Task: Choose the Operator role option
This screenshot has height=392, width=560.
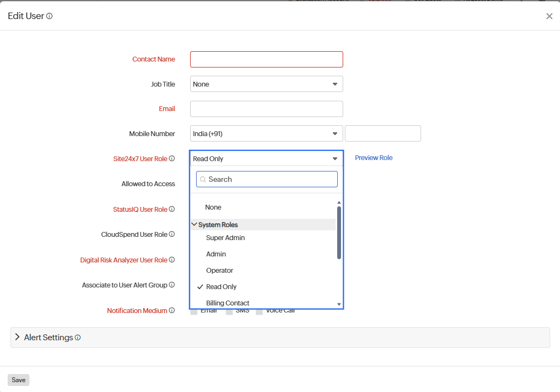Action: click(220, 271)
